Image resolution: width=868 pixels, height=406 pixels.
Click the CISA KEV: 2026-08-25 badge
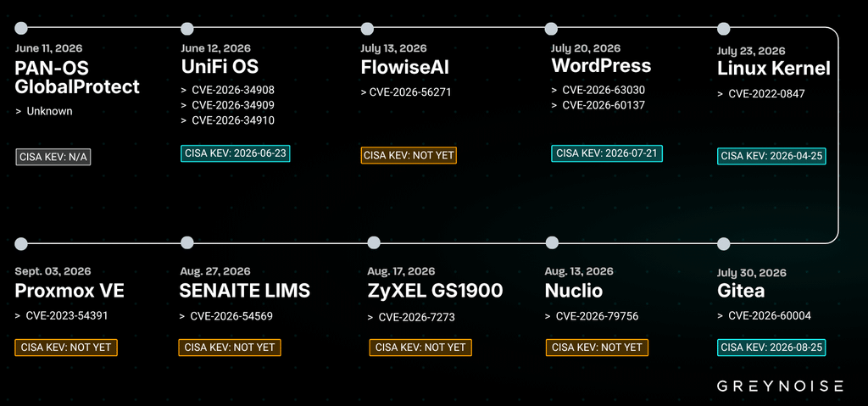coord(771,348)
